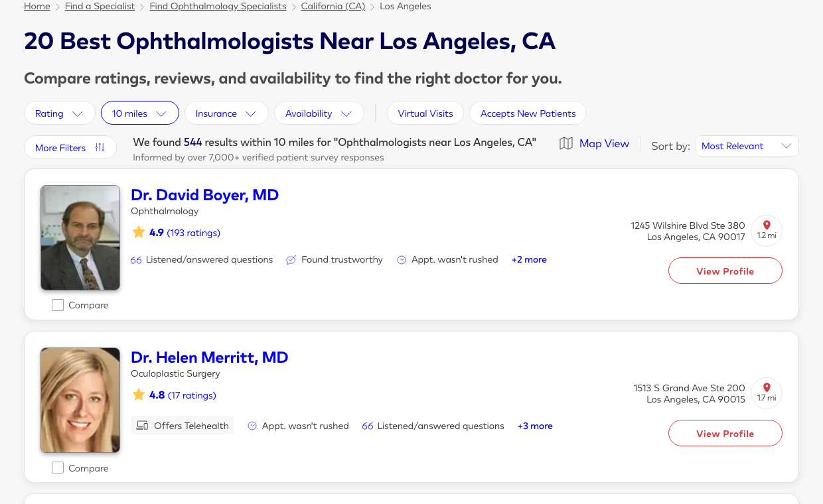Open the Rating filter dropdown
This screenshot has width=823, height=504.
click(x=59, y=113)
